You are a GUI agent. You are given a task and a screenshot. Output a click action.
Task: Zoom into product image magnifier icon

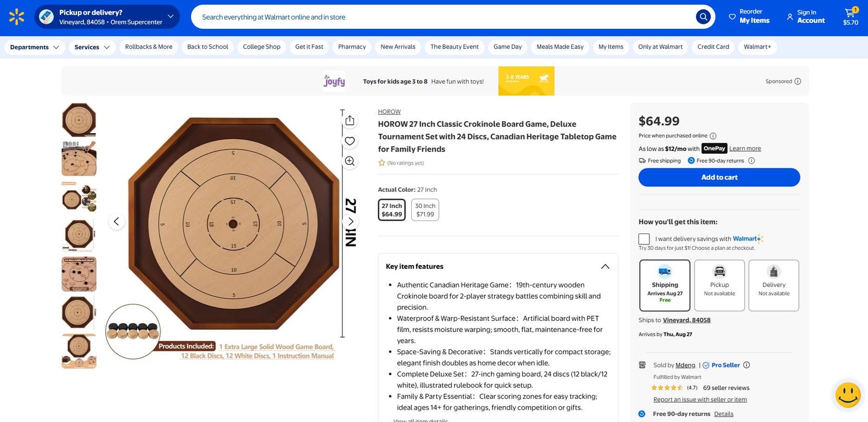(x=350, y=161)
